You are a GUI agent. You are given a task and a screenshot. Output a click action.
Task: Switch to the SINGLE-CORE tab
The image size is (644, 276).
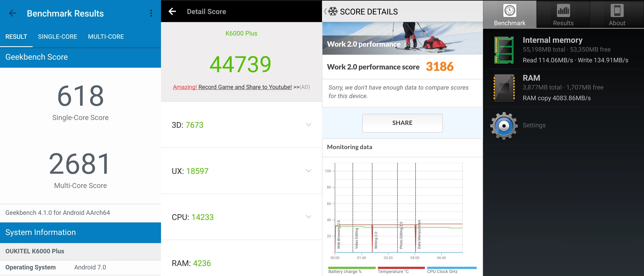point(58,37)
